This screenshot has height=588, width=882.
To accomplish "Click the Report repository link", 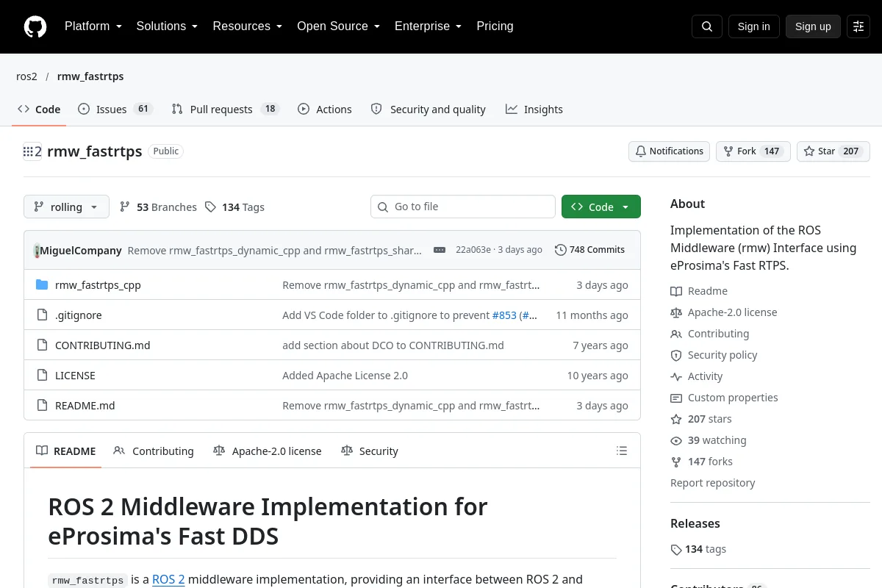I will [712, 484].
